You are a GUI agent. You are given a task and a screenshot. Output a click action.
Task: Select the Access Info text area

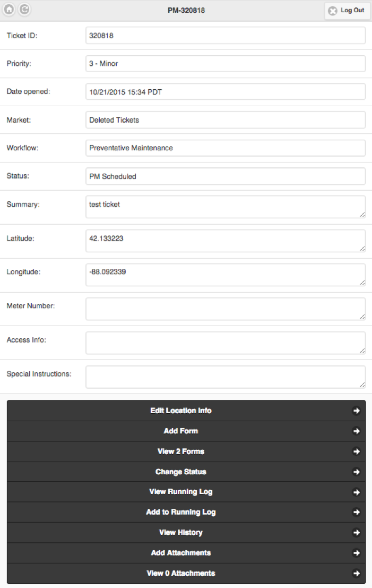coord(225,343)
